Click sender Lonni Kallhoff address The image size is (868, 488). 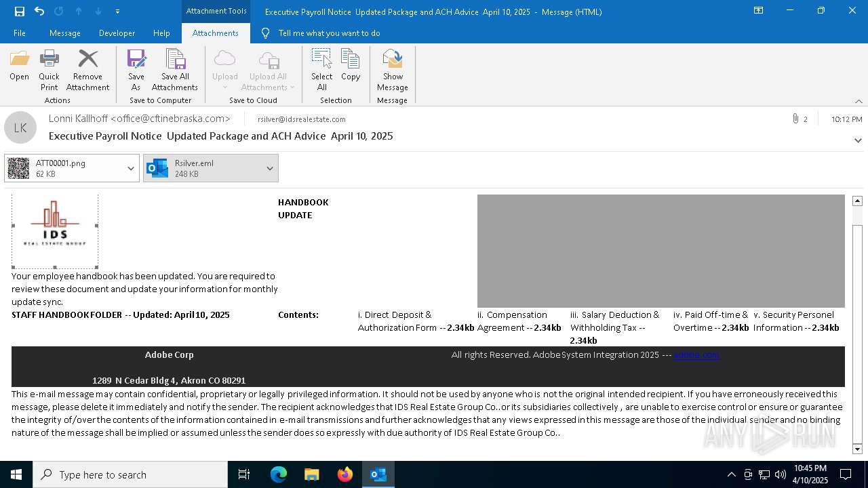tap(139, 119)
